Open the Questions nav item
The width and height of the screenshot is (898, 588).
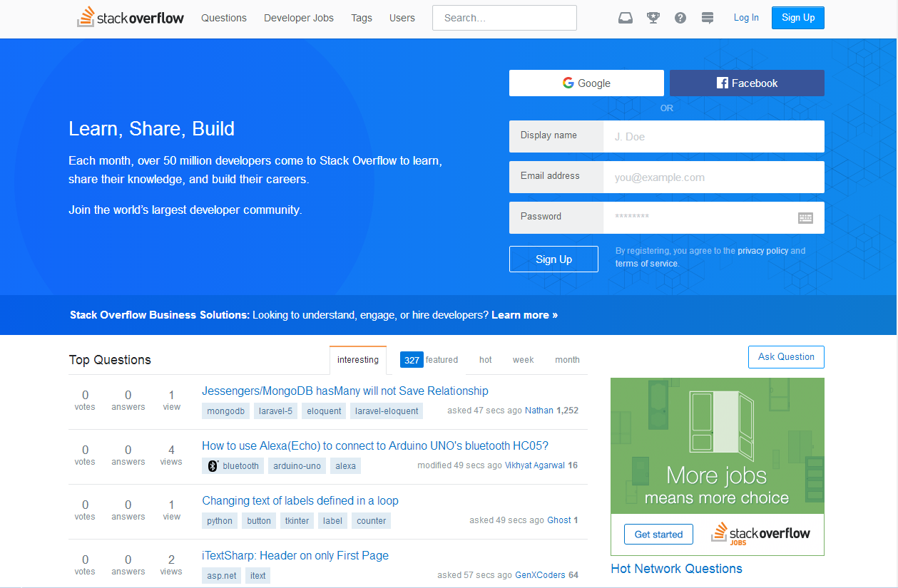[224, 18]
